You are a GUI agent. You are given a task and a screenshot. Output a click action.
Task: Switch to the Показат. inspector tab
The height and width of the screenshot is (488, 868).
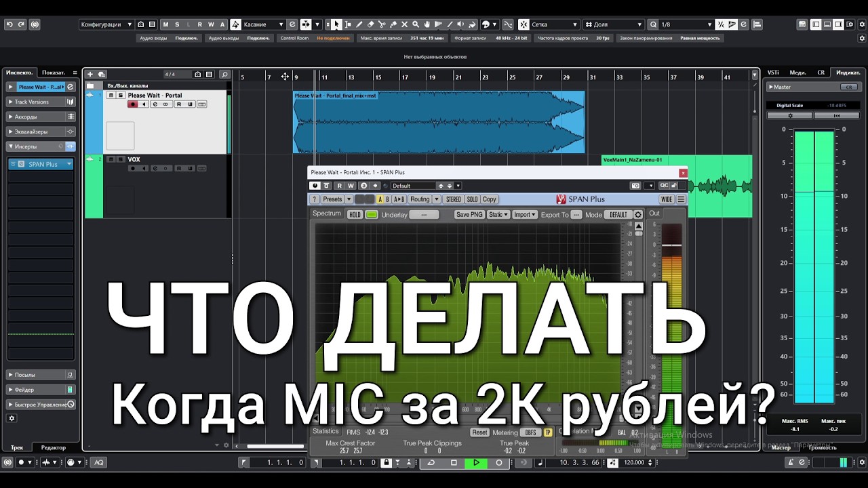(54, 72)
